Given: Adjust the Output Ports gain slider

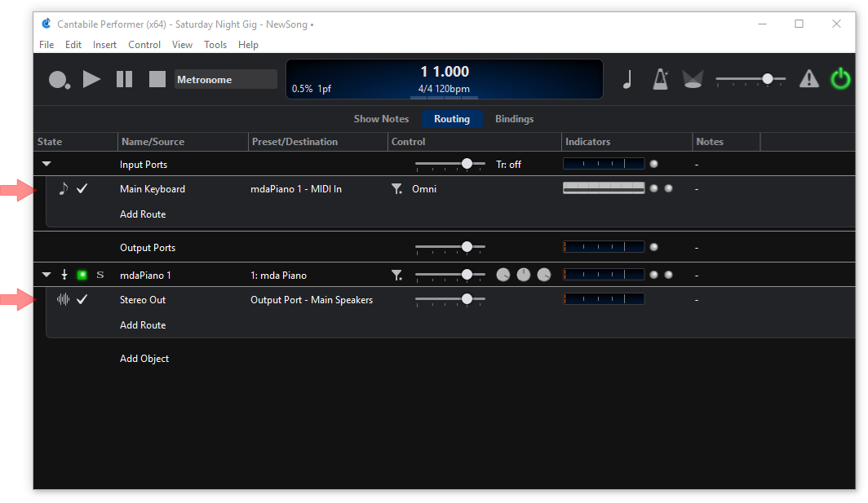Looking at the screenshot, I should tap(450, 247).
